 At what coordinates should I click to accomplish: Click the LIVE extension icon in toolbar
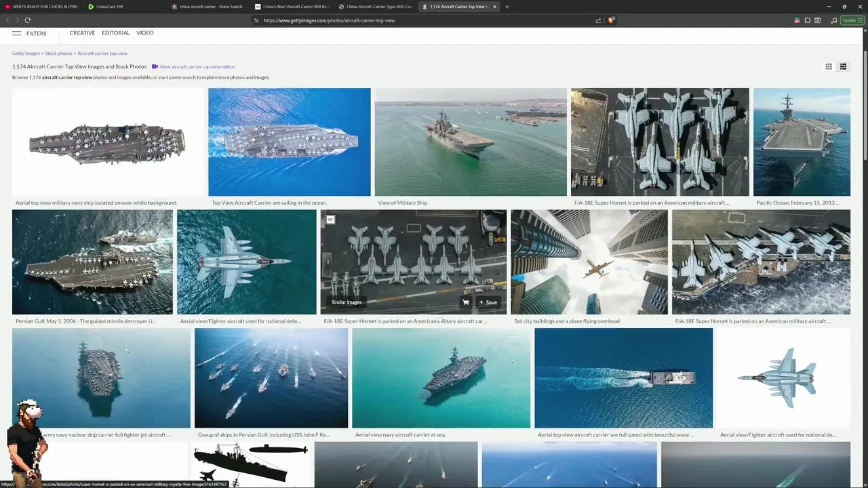pos(797,20)
